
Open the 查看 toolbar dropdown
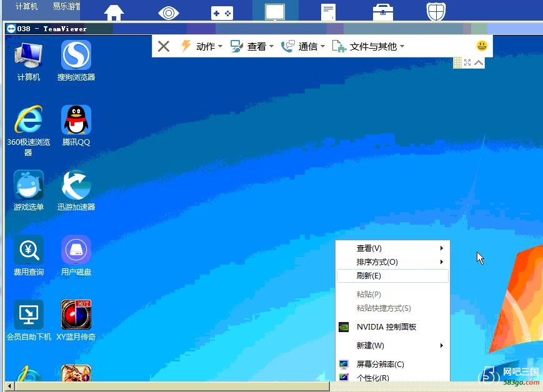252,46
